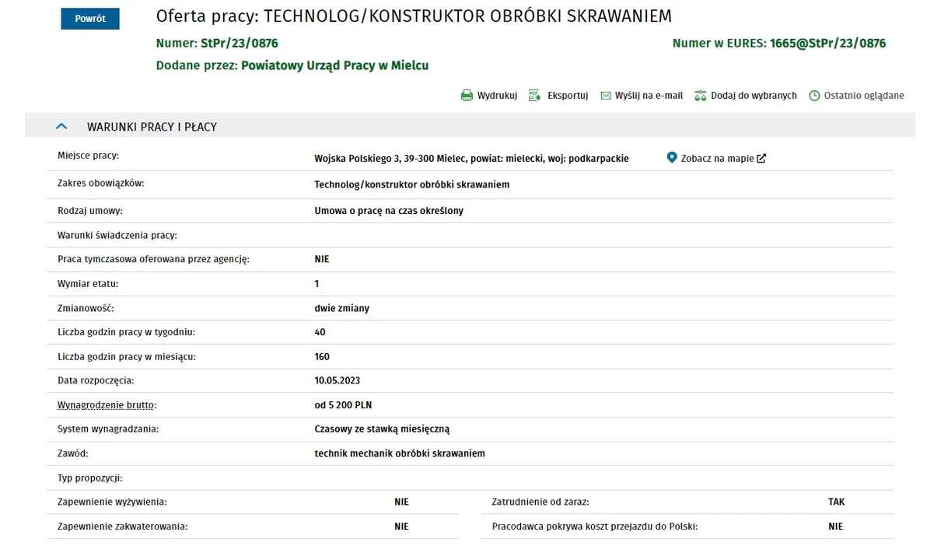Click TAK next to Zatrudnienie od zaraz

836,502
